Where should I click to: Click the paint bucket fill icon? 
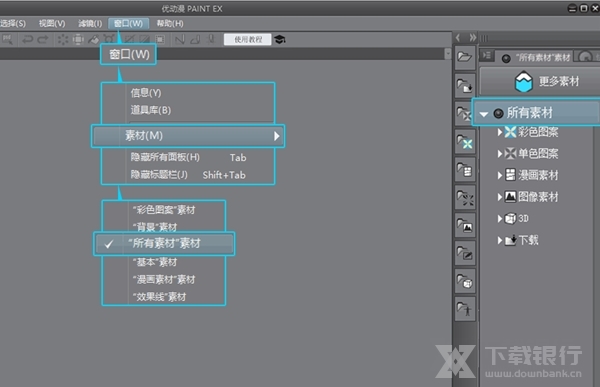[x=94, y=39]
